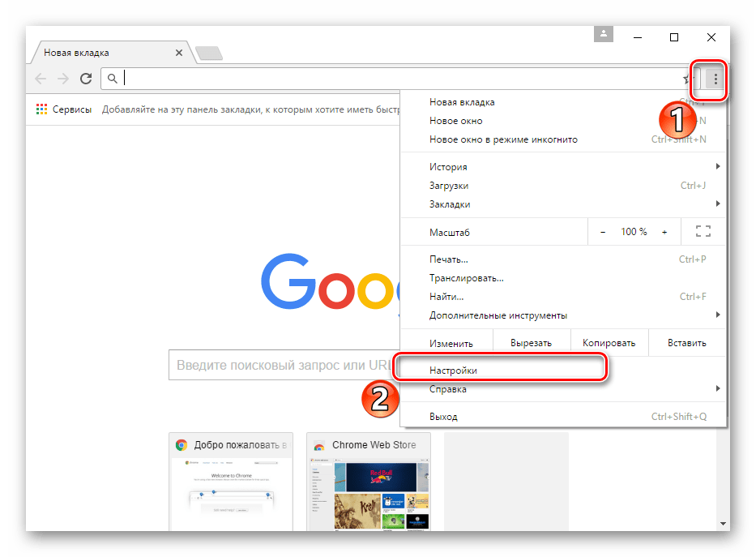Increase zoom with the plus button
The width and height of the screenshot is (756, 557).
click(664, 232)
